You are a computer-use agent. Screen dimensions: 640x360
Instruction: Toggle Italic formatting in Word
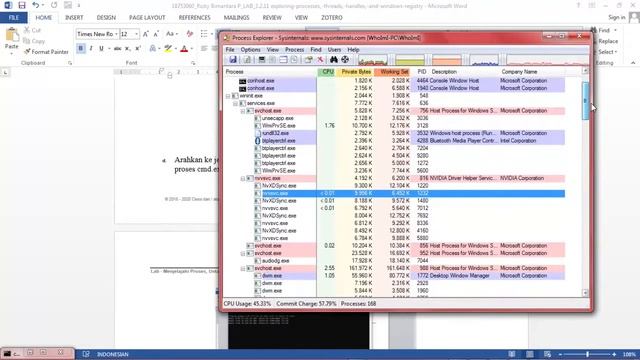(91, 49)
